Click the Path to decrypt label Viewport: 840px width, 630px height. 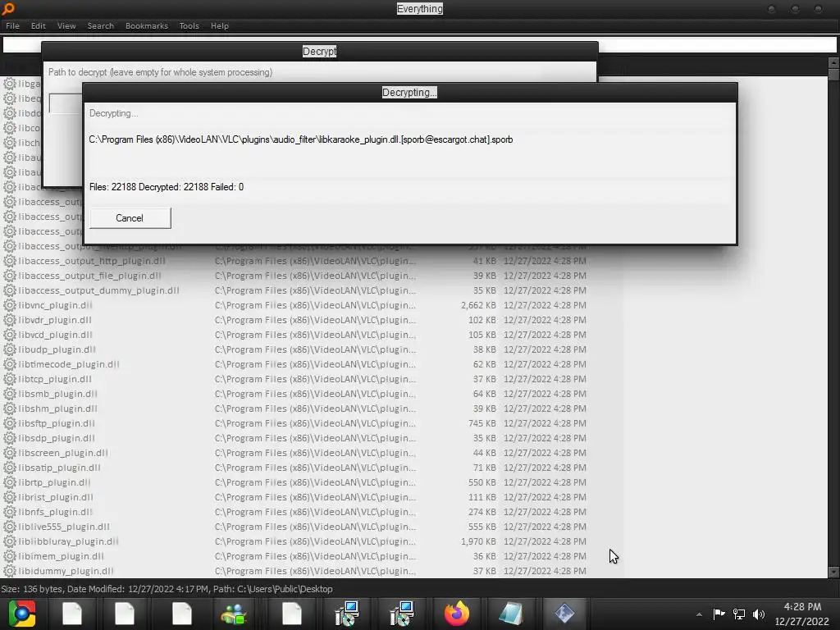(160, 72)
